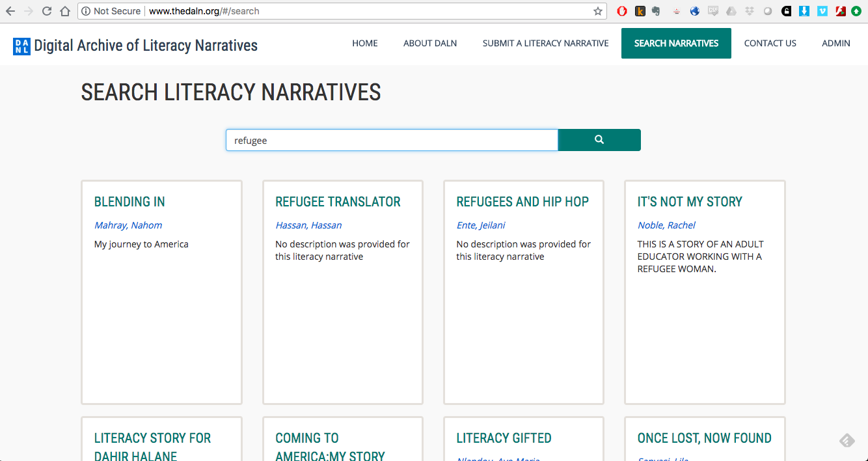The height and width of the screenshot is (461, 868).
Task: Click the DALN logo icon
Action: pos(21,46)
